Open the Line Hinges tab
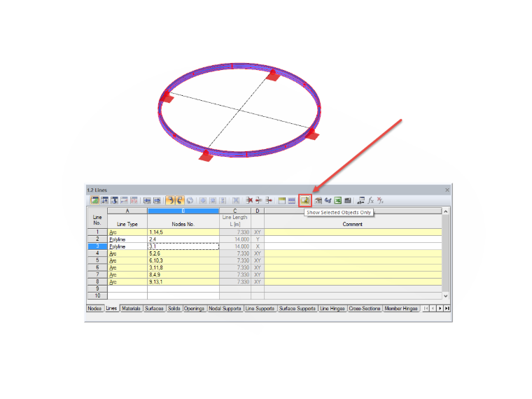This screenshot has width=532, height=399. click(x=332, y=309)
